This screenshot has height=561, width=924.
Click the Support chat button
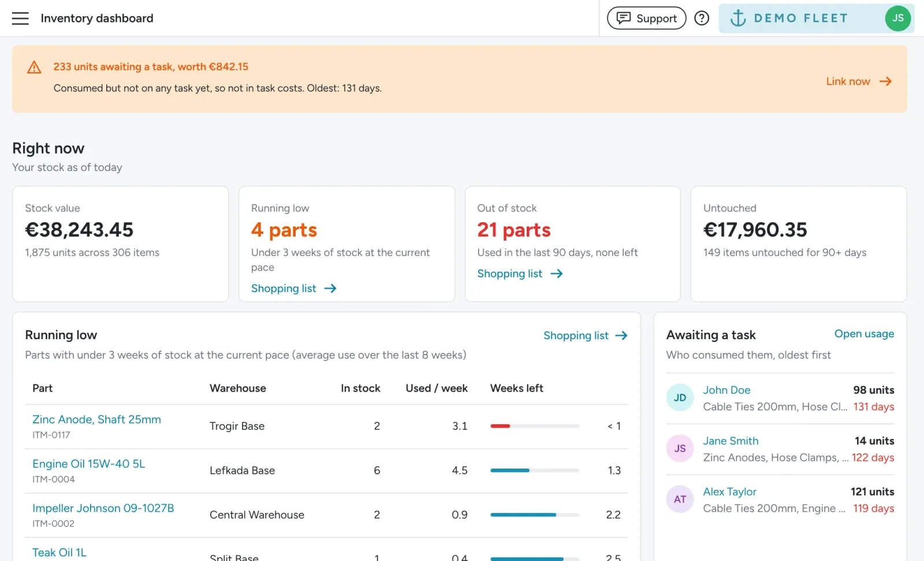[x=646, y=18]
